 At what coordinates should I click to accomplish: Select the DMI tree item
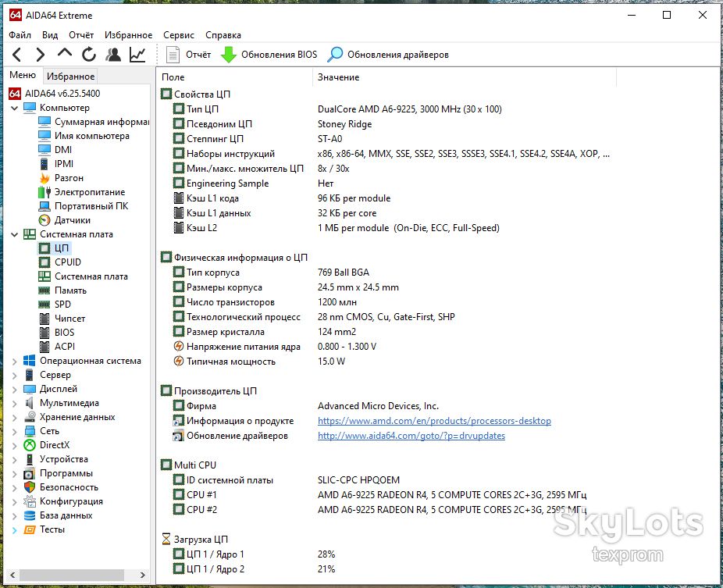click(x=55, y=150)
